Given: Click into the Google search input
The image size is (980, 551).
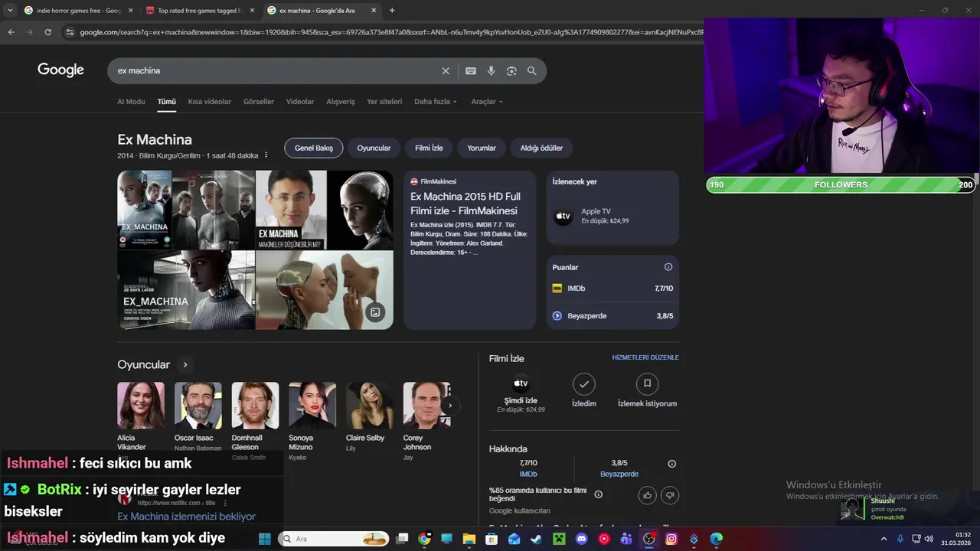Looking at the screenshot, I should 276,70.
